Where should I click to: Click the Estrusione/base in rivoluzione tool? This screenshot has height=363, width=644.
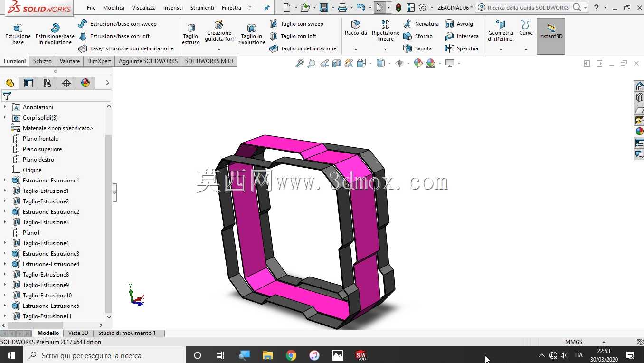pos(55,34)
